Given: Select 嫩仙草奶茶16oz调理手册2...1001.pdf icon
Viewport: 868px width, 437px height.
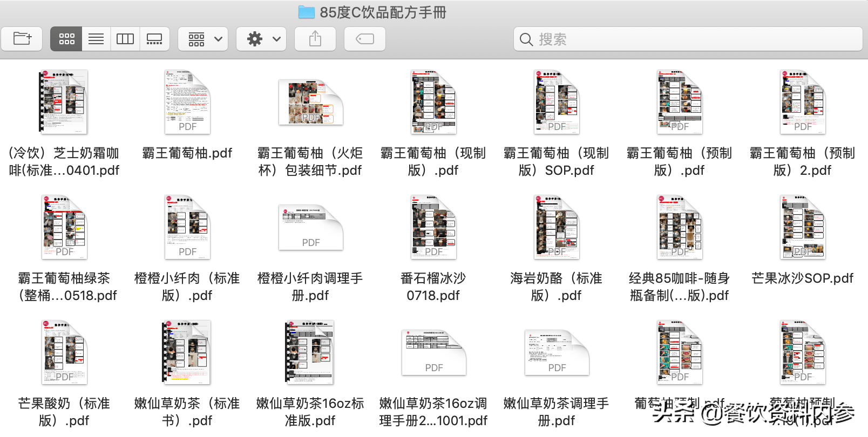Looking at the screenshot, I should 433,352.
